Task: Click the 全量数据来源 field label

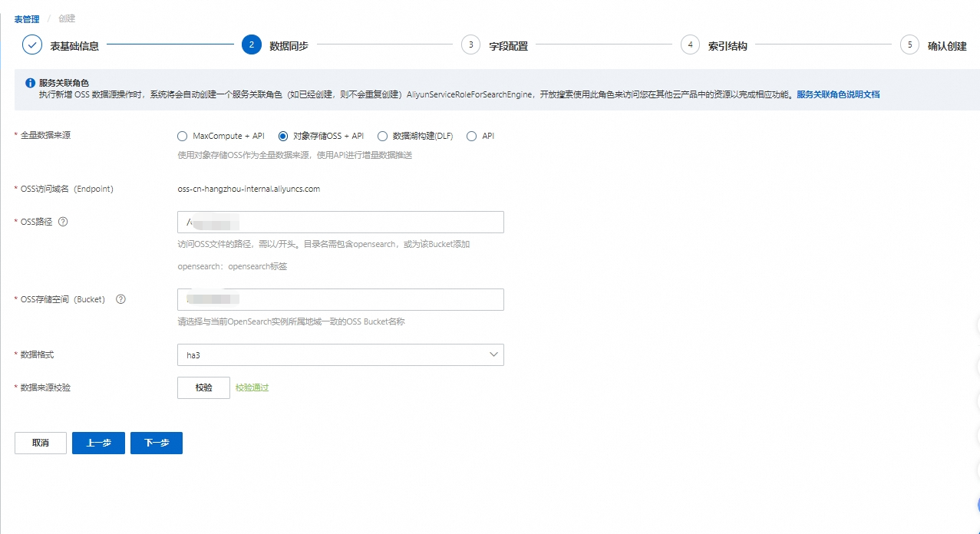Action: [45, 135]
